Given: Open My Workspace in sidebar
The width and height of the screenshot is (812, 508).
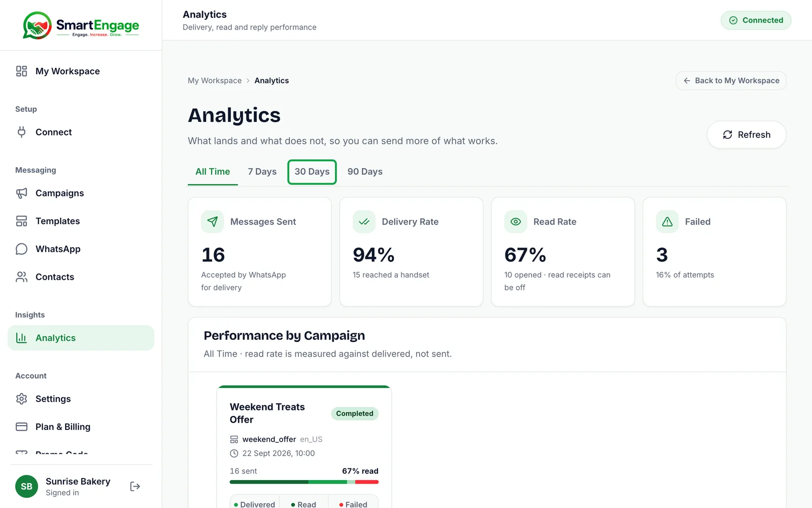Looking at the screenshot, I should click(x=81, y=71).
